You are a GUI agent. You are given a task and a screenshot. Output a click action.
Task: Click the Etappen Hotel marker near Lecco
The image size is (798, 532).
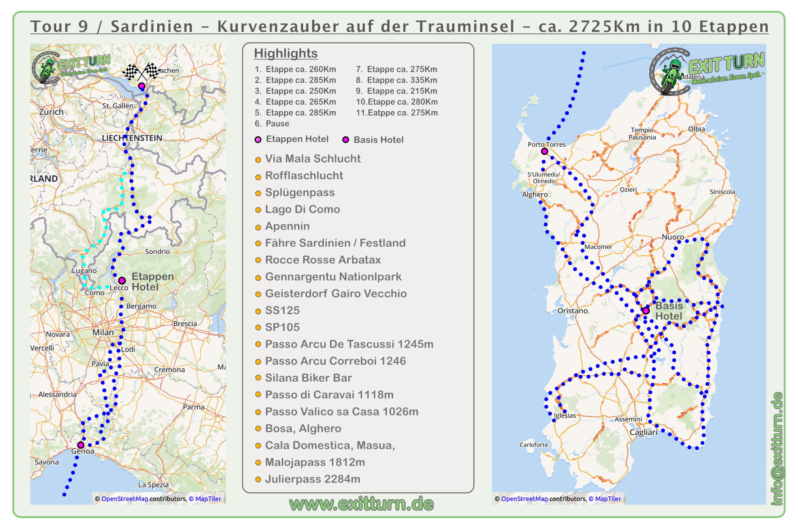coord(122,280)
